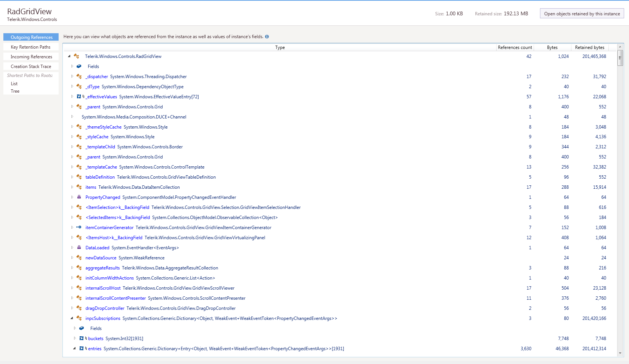The image size is (629, 364).
Task: Click the aggregateResults row's object icon
Action: point(79,268)
